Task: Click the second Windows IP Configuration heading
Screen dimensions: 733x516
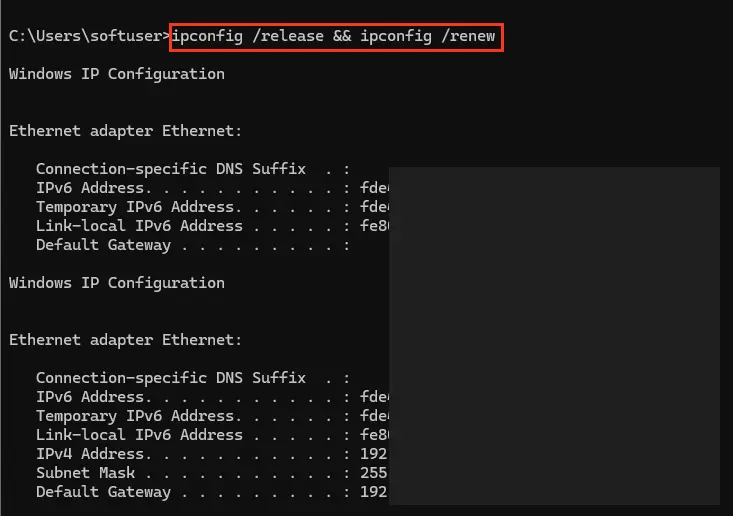Action: point(117,284)
